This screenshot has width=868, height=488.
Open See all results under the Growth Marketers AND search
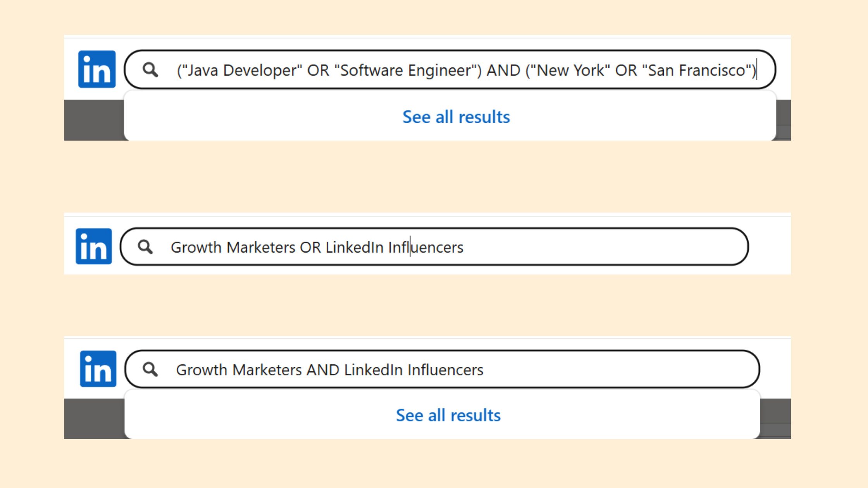(x=448, y=415)
